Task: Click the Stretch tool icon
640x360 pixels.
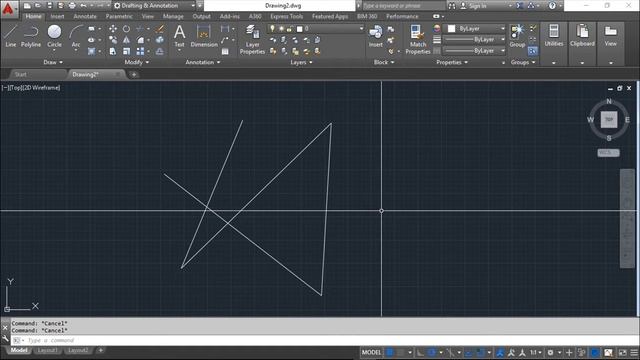Action: pyautogui.click(x=113, y=51)
